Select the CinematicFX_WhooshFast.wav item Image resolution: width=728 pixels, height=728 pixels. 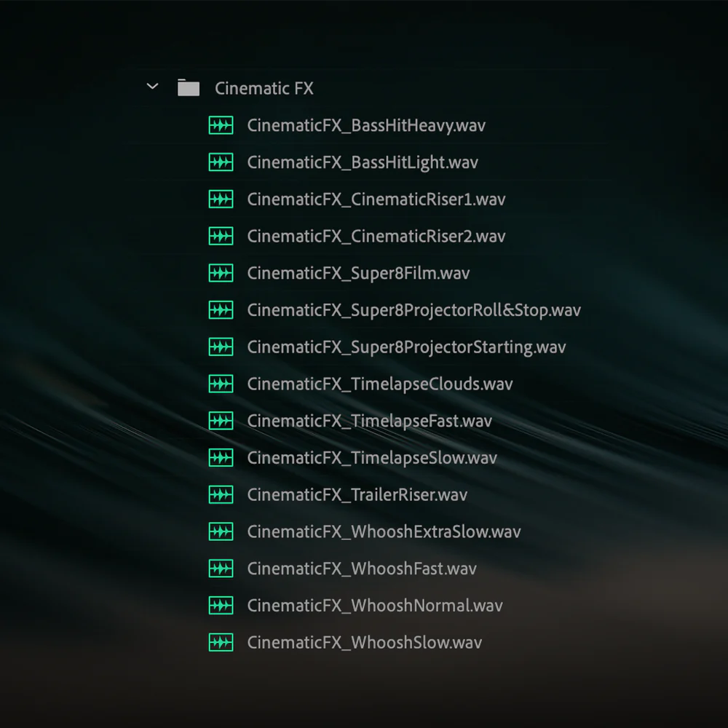coord(362,569)
